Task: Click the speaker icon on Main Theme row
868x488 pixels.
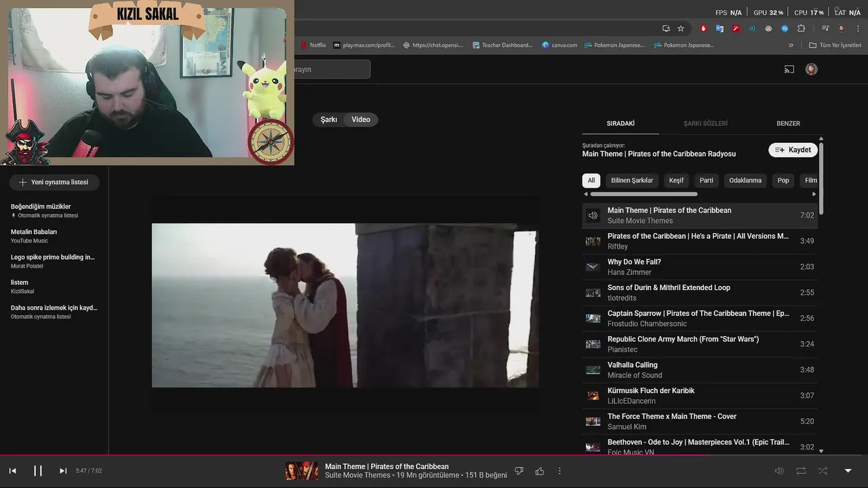Action: [593, 216]
